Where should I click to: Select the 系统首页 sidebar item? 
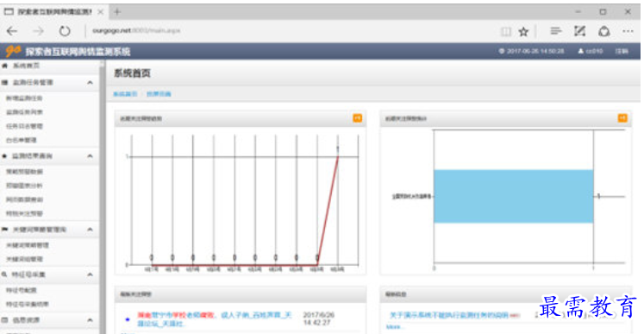pos(26,66)
